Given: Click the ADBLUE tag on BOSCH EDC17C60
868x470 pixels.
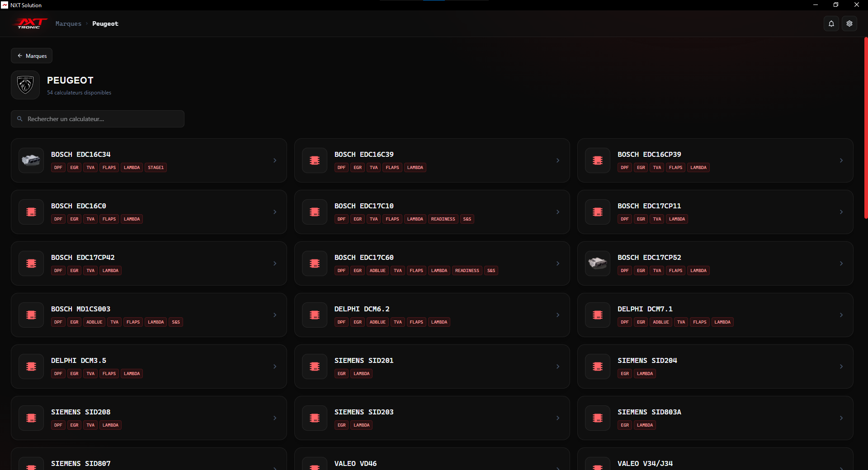Looking at the screenshot, I should [377, 271].
